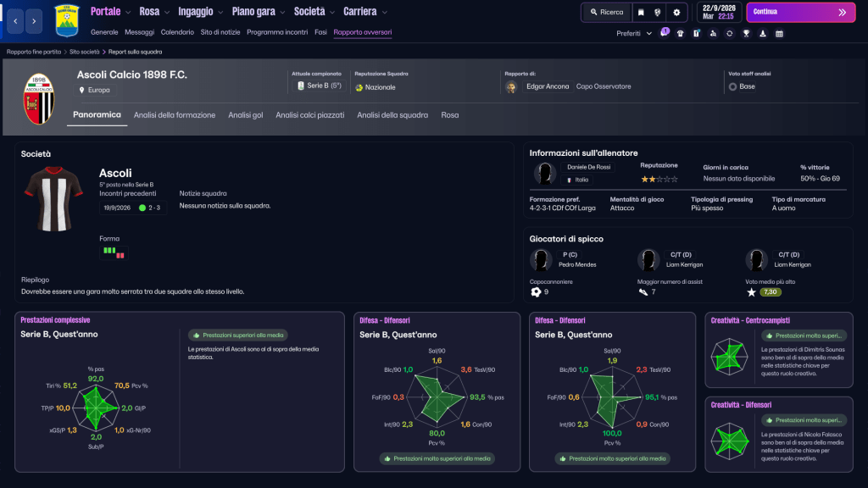868x488 pixels.
Task: Click the Europa location tag
Action: coord(94,90)
